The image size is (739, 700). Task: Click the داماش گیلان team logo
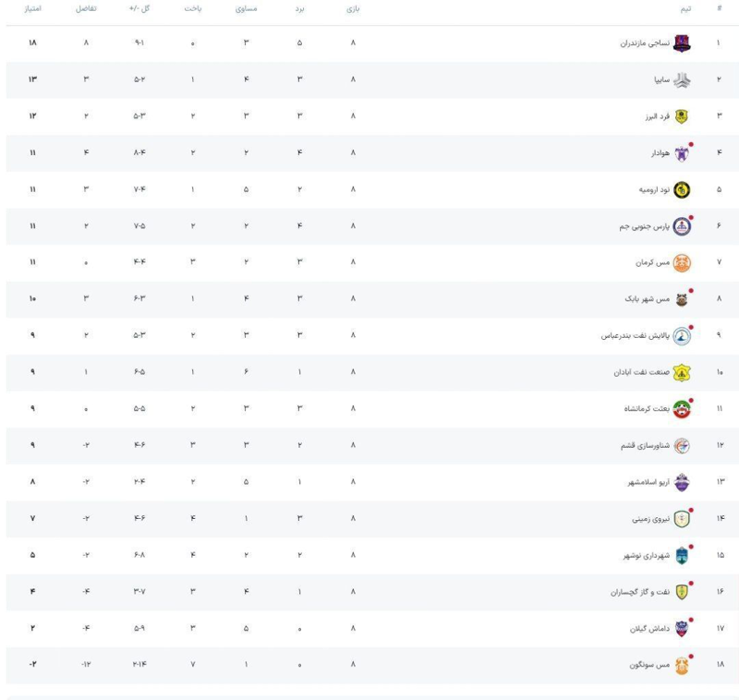tap(681, 628)
